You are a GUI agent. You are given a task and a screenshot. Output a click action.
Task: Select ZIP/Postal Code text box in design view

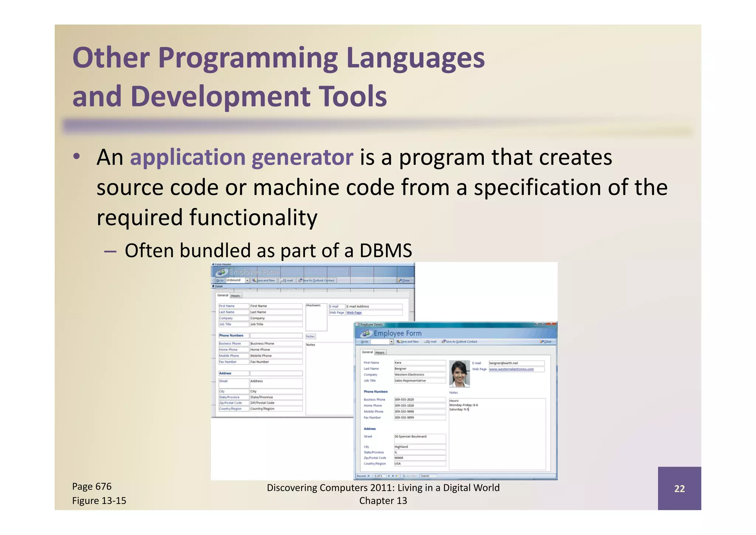pyautogui.click(x=276, y=403)
